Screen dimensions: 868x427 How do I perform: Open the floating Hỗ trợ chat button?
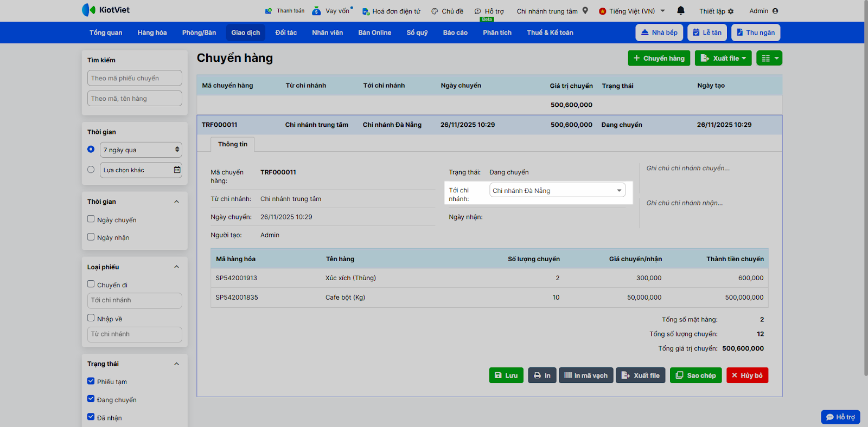tap(840, 417)
